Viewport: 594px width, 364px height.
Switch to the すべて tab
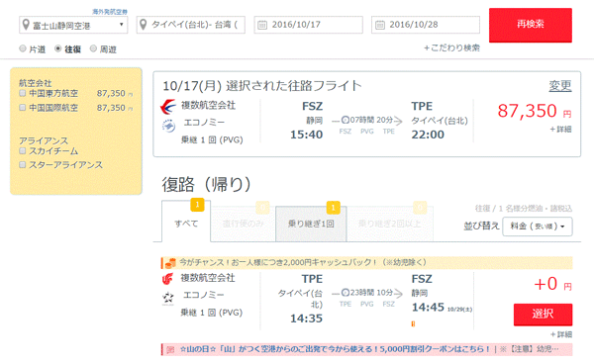(x=186, y=222)
